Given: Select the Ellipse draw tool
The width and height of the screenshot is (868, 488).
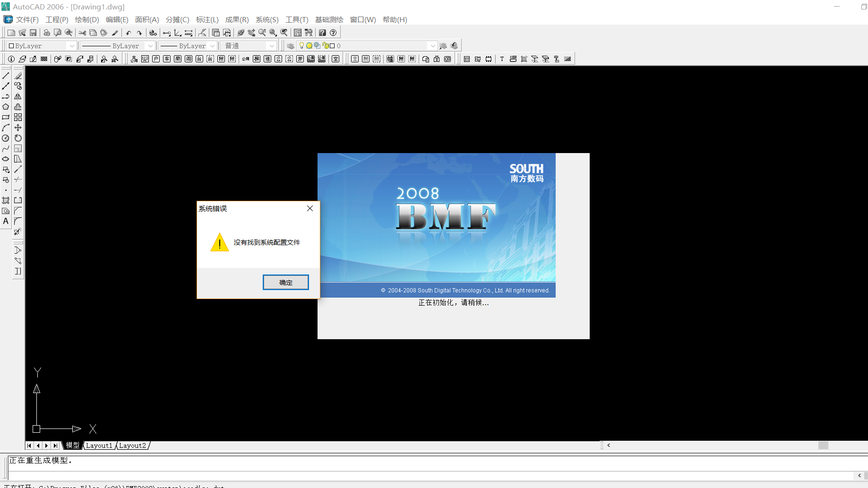Looking at the screenshot, I should (6, 159).
